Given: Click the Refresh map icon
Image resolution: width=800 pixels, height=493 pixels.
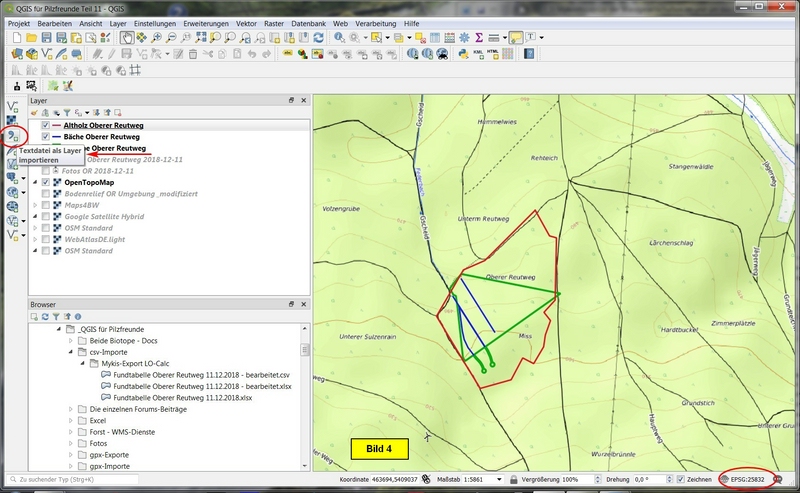Looking at the screenshot, I should [318, 38].
